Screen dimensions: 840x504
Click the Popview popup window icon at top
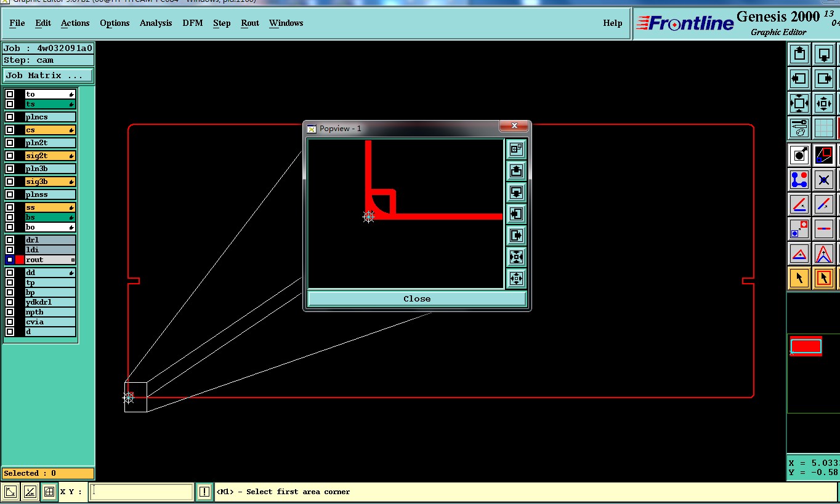point(516,149)
